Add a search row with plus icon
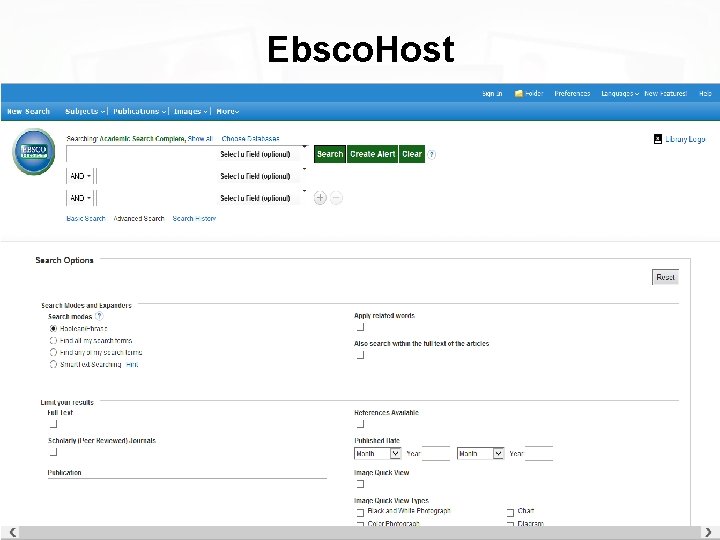This screenshot has width=720, height=540. 320,198
